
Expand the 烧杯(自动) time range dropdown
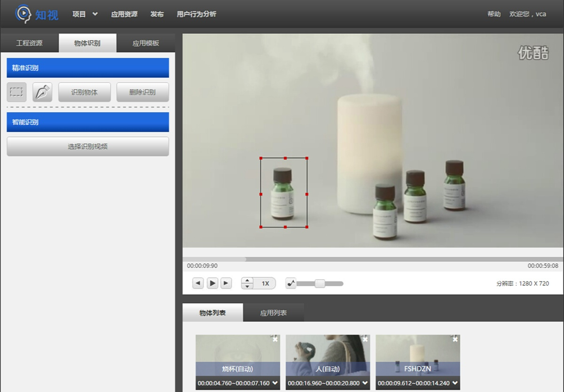pyautogui.click(x=275, y=383)
